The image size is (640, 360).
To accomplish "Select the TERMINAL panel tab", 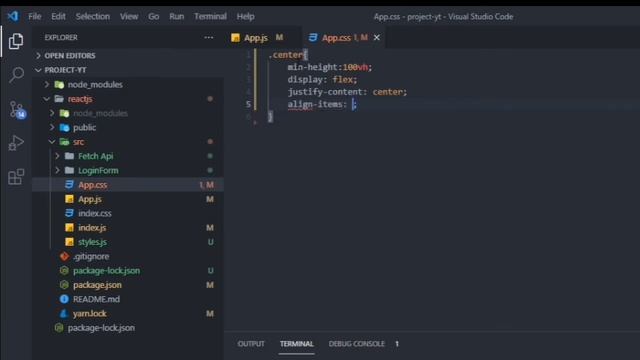I will [x=297, y=344].
